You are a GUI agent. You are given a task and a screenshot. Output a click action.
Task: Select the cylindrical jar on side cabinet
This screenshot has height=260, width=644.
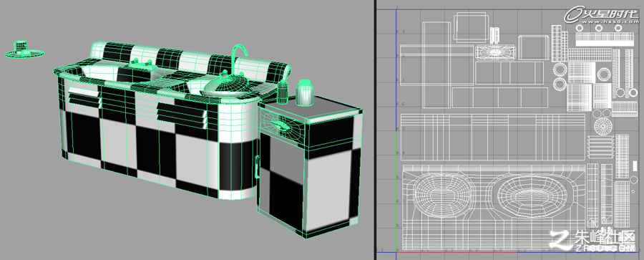[x=305, y=92]
